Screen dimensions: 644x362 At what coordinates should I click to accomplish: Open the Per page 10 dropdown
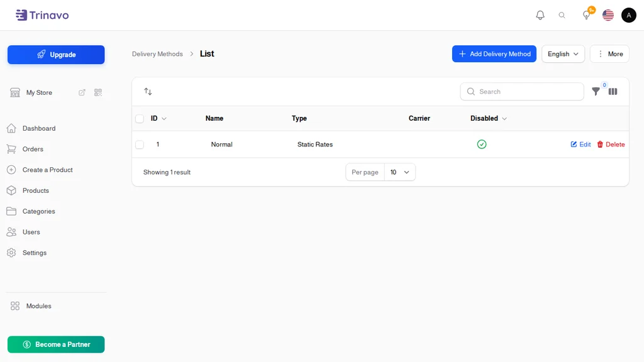pyautogui.click(x=399, y=172)
